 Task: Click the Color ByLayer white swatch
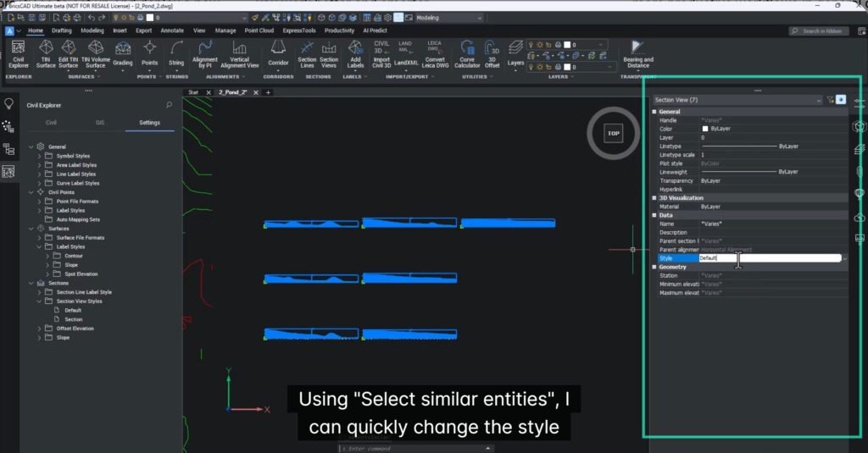[x=704, y=129]
